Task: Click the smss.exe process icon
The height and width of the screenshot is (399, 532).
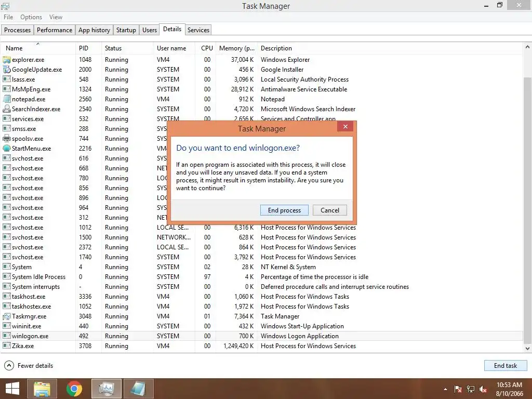Action: (6, 129)
